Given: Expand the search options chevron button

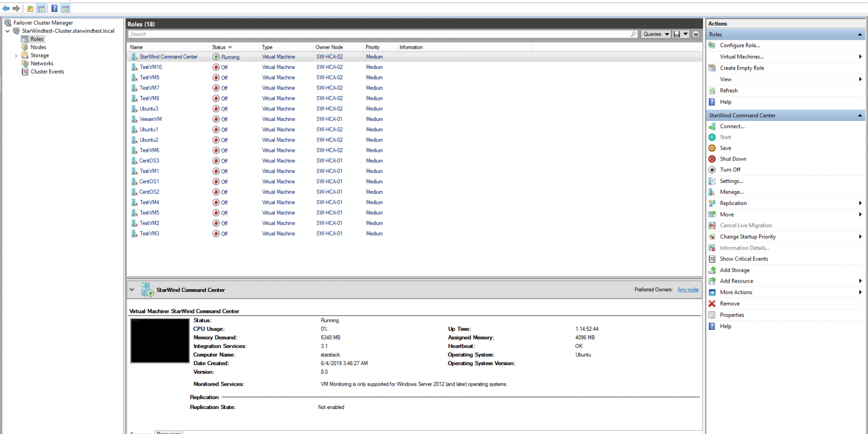Looking at the screenshot, I should pyautogui.click(x=695, y=34).
